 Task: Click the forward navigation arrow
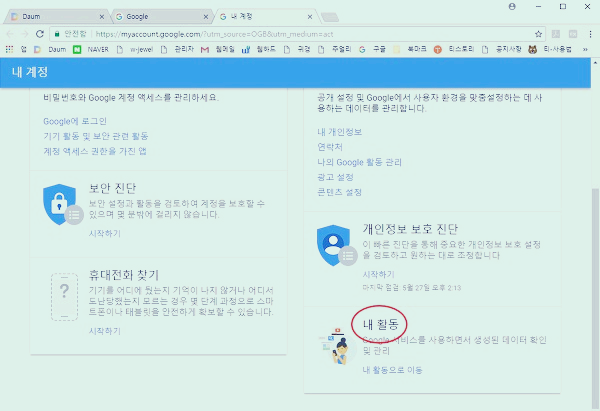(x=25, y=34)
